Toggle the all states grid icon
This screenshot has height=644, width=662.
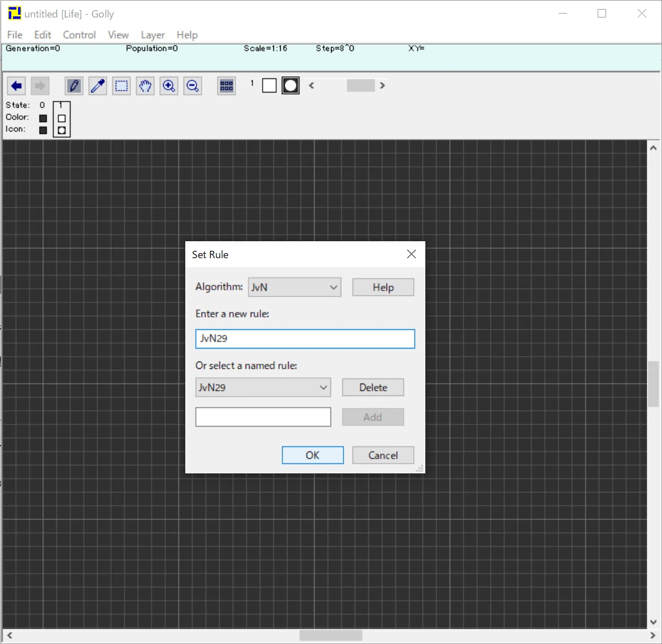pyautogui.click(x=227, y=86)
